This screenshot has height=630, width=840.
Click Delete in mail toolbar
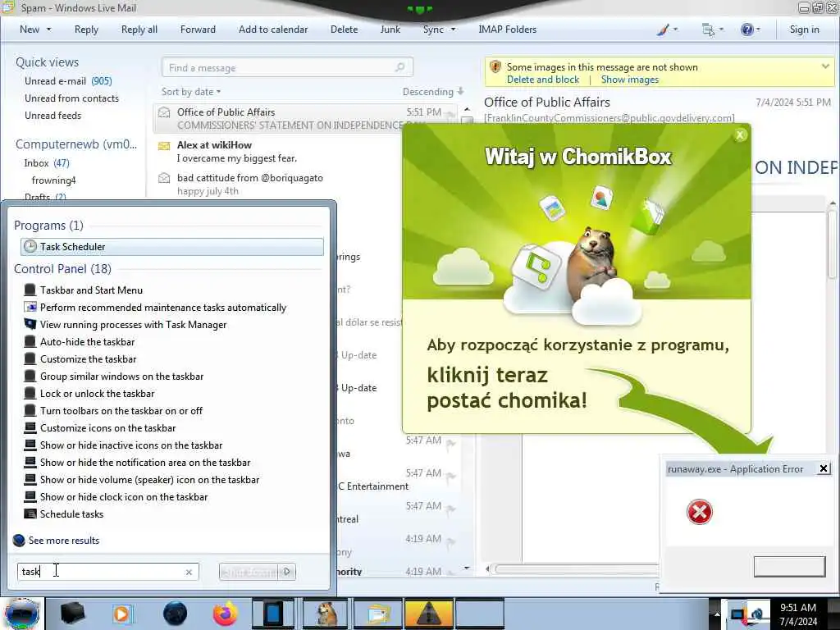344,30
